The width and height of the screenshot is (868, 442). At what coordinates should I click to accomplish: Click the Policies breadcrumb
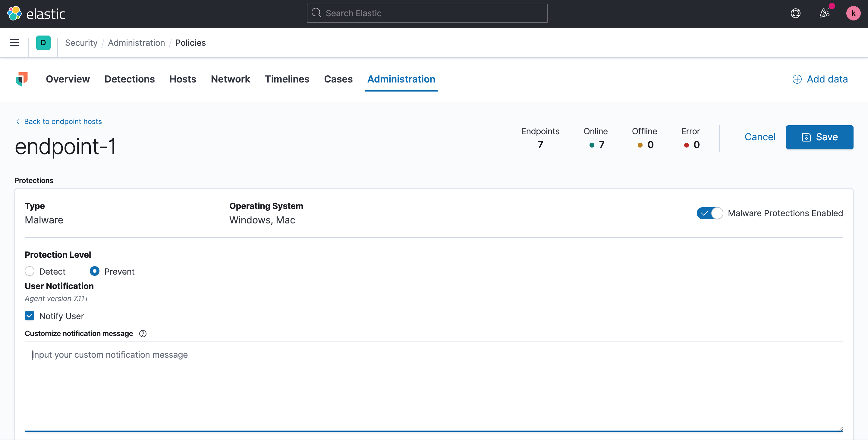click(190, 43)
